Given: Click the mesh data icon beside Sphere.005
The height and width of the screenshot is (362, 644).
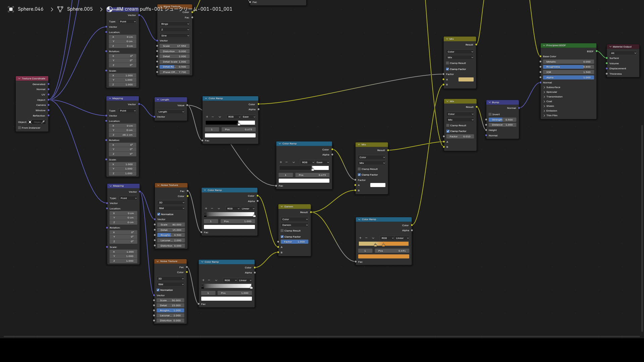Looking at the screenshot, I should point(60,9).
